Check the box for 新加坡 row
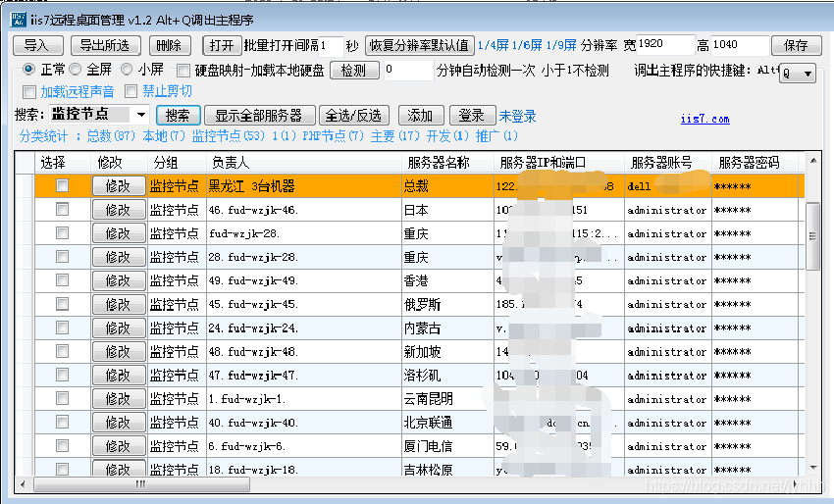 click(x=62, y=351)
